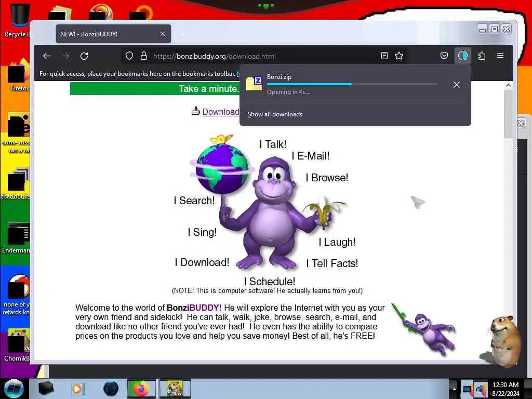
Task: Bookmark this page with the star icon
Action: coord(399,56)
